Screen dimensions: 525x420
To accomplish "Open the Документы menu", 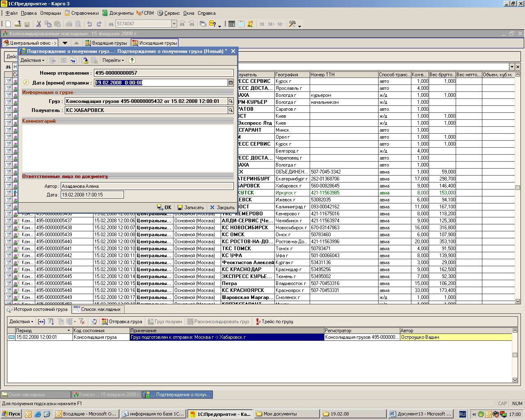I will coord(118,13).
